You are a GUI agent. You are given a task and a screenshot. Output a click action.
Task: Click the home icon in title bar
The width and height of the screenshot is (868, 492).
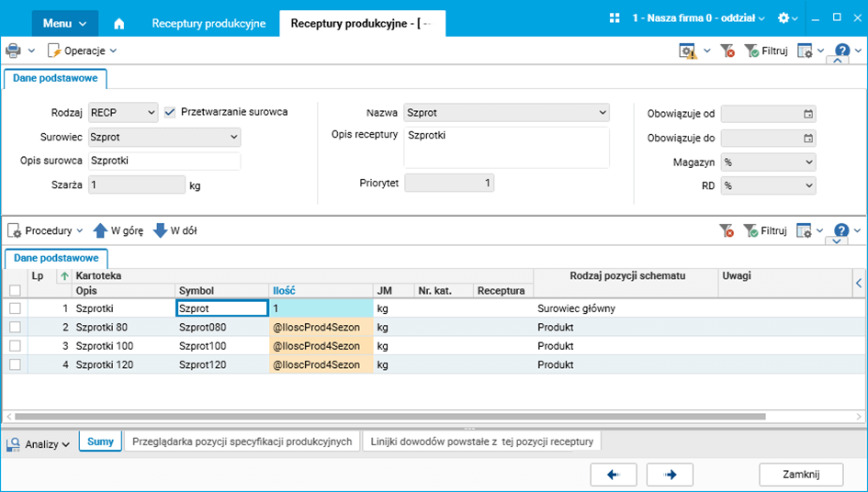tap(118, 23)
